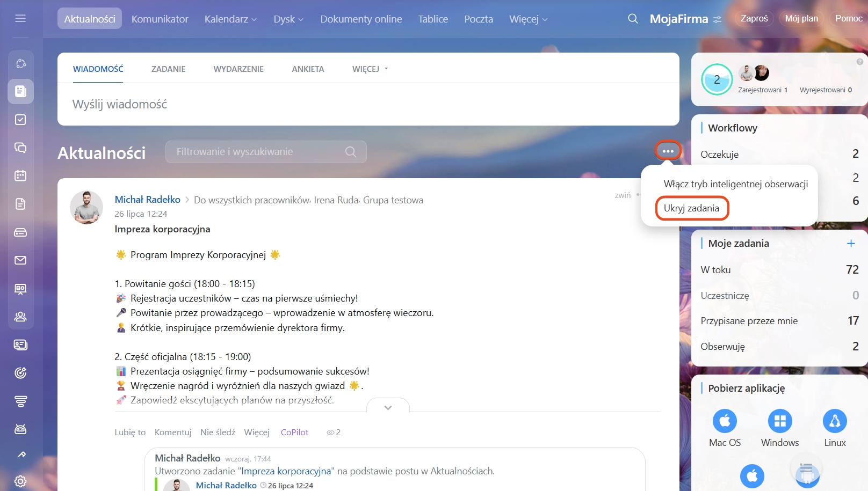Click the search magnifier in top bar
The width and height of the screenshot is (868, 491).
click(633, 19)
